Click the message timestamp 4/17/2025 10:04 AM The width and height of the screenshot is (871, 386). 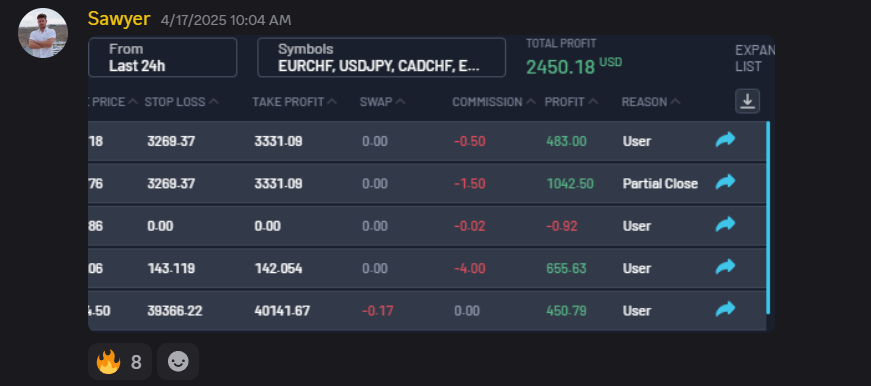click(226, 21)
